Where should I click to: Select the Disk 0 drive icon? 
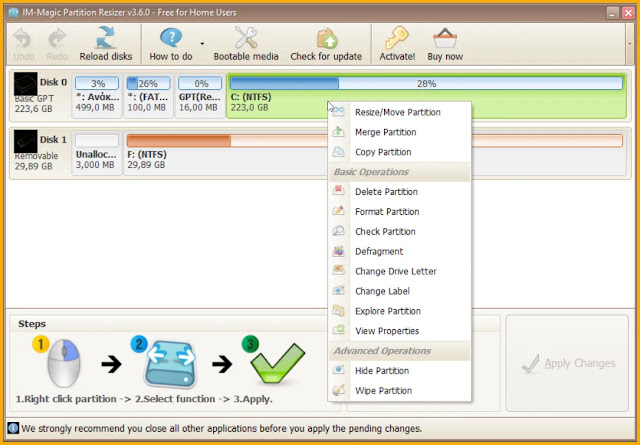[x=26, y=84]
